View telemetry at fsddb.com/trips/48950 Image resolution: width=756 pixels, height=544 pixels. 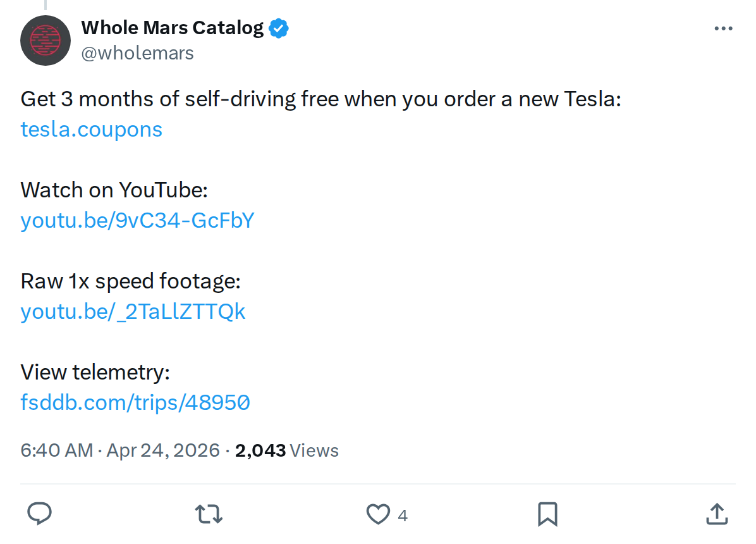coord(135,402)
